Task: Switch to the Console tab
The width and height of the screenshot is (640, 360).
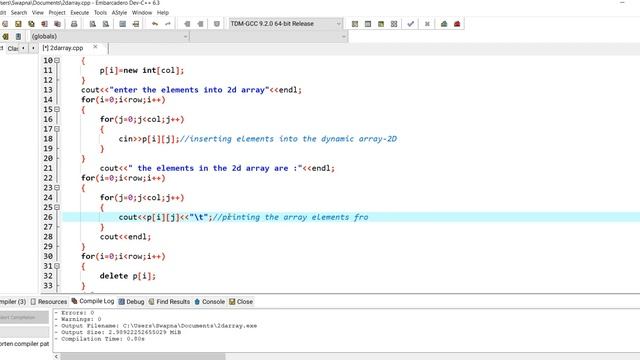Action: tap(209, 302)
